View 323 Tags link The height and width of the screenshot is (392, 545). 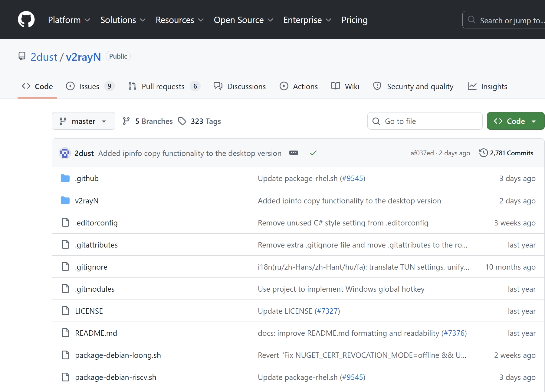[199, 121]
